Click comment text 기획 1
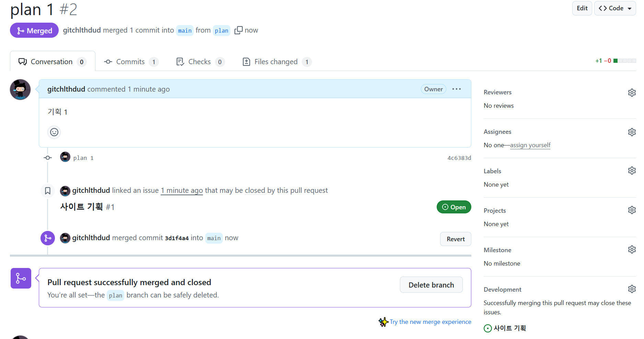 (57, 112)
